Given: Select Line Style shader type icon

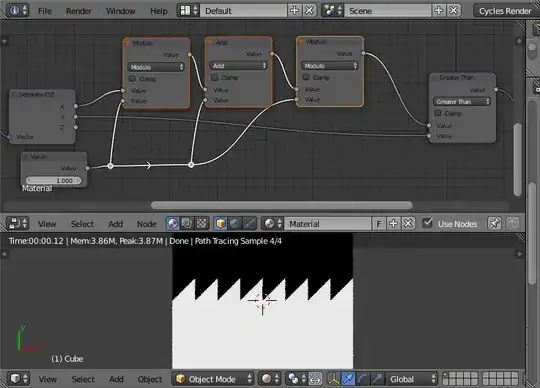Looking at the screenshot, I should point(250,224).
